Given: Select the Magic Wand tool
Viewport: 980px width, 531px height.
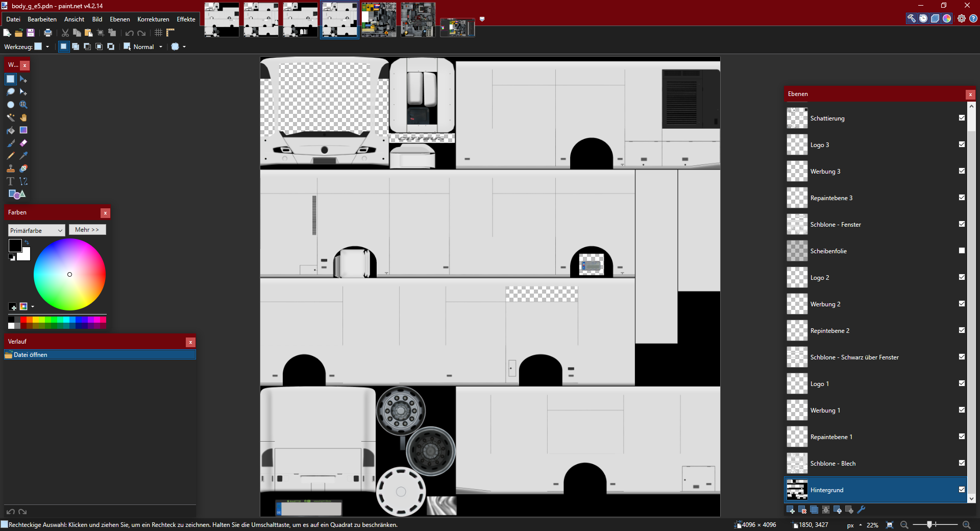Looking at the screenshot, I should tap(11, 117).
